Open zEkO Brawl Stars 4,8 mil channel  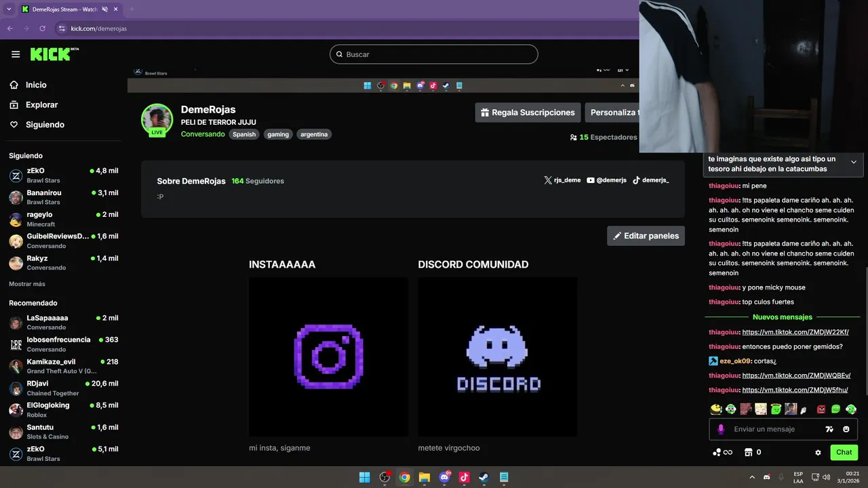click(x=64, y=176)
